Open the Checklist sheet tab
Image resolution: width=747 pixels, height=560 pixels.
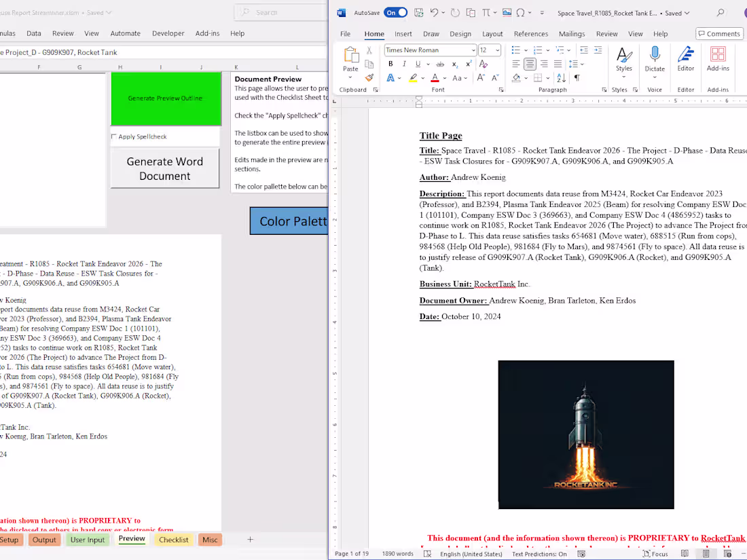pos(173,540)
